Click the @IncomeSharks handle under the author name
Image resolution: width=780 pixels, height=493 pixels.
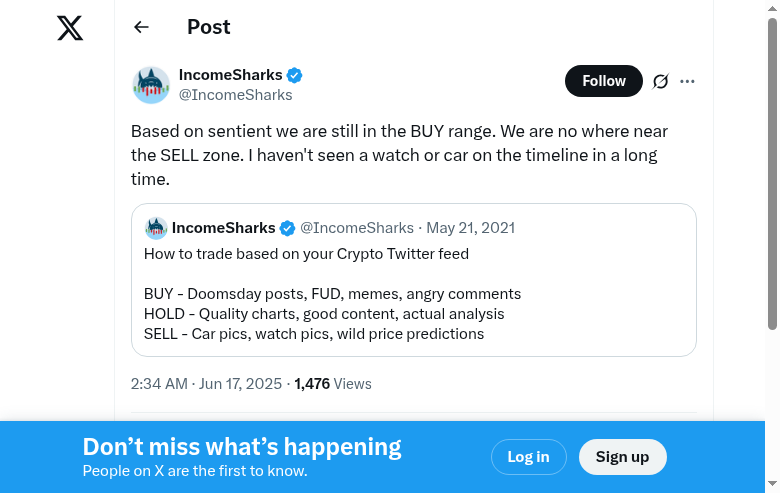click(235, 95)
